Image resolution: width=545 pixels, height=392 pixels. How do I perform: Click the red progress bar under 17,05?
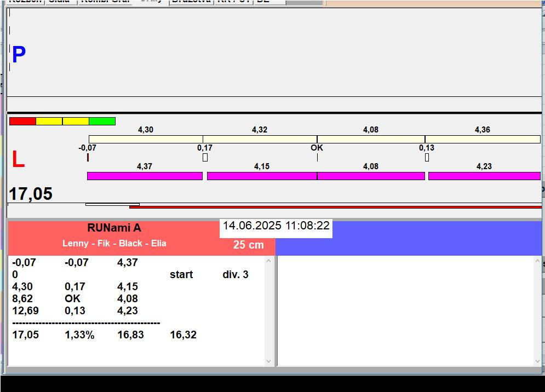(335, 207)
